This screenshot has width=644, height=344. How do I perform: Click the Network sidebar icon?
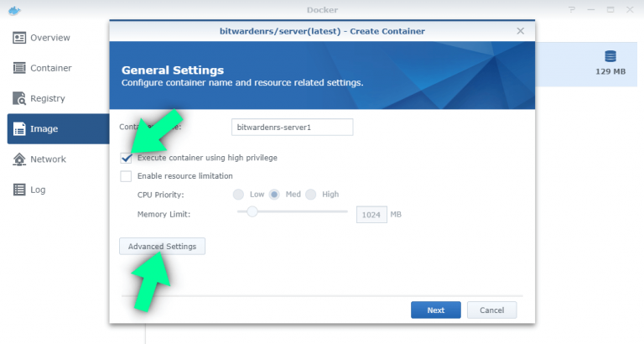coord(19,159)
